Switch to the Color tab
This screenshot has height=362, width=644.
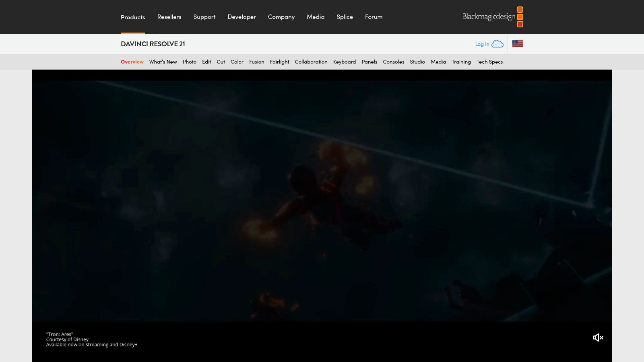[x=237, y=62]
